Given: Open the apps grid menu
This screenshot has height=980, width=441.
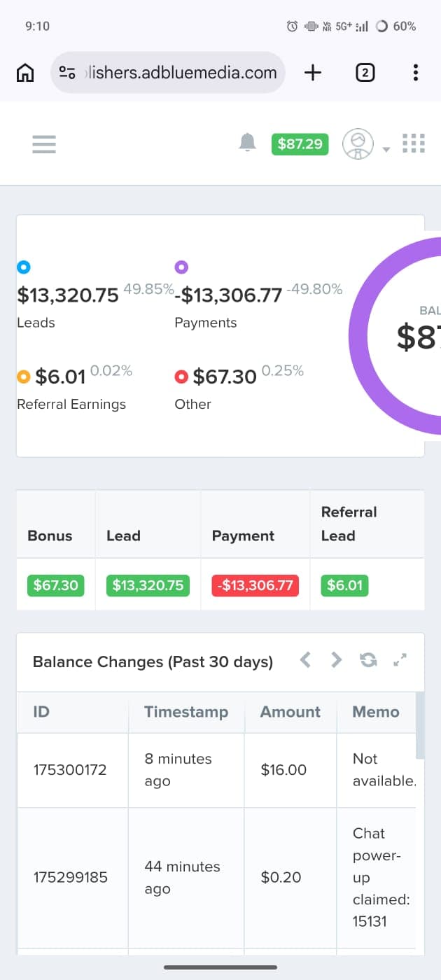Looking at the screenshot, I should [414, 143].
